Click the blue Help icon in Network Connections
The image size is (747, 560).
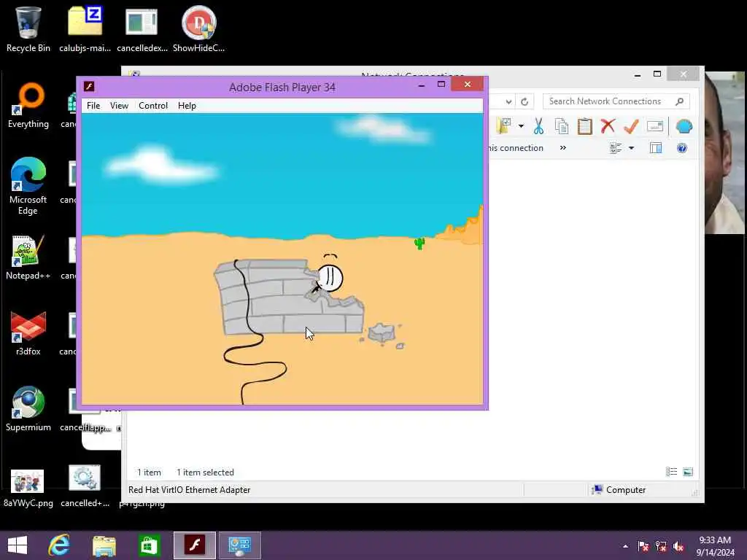(682, 148)
